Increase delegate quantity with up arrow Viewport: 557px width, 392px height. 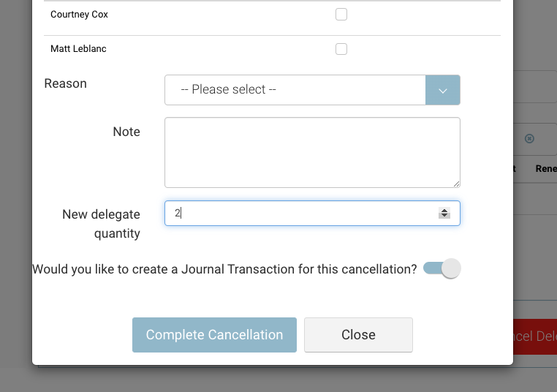[444, 210]
